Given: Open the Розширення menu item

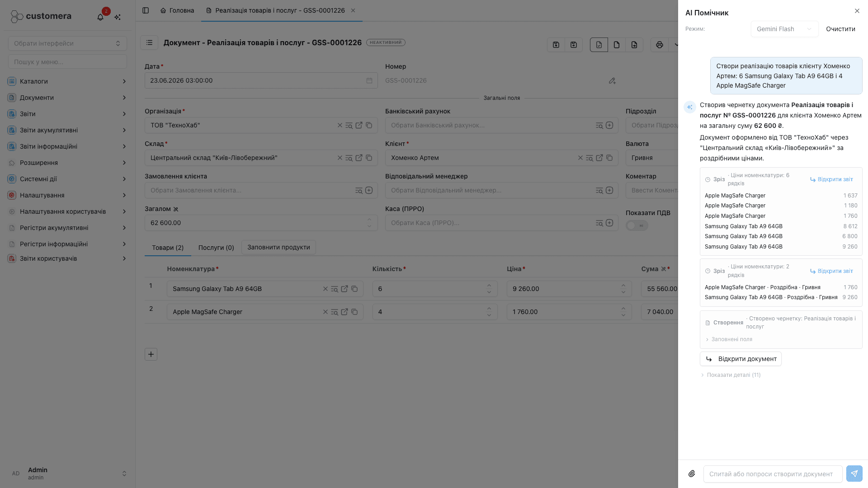Looking at the screenshot, I should click(67, 163).
